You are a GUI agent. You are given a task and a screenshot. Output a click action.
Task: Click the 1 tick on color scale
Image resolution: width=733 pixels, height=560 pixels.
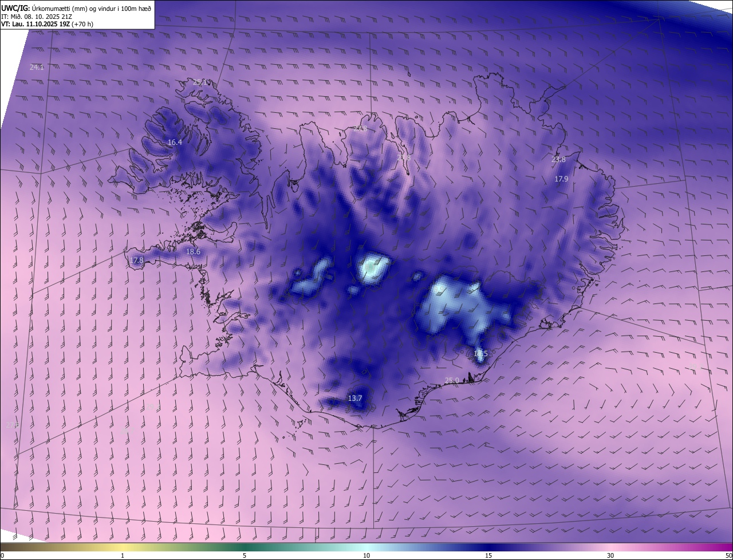123,555
